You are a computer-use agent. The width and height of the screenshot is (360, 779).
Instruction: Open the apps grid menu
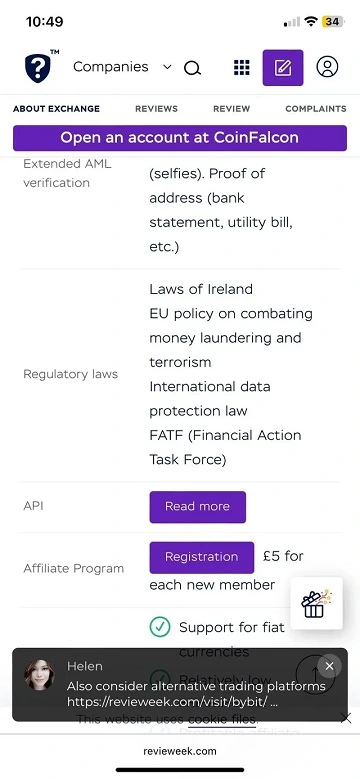242,68
